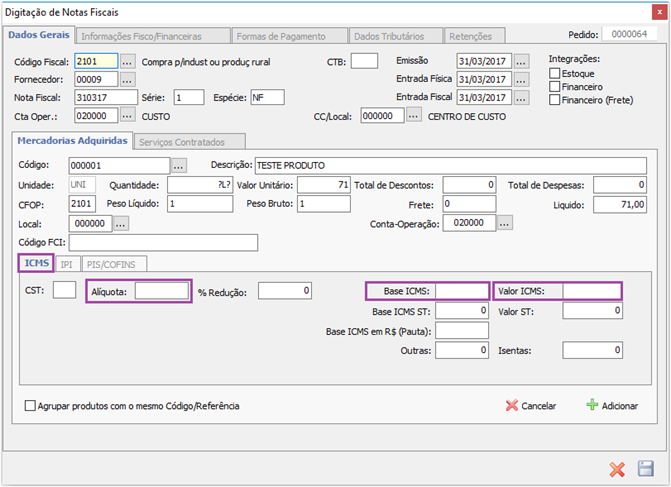Focus the Total de Descontos field
671x487 pixels.
(469, 185)
